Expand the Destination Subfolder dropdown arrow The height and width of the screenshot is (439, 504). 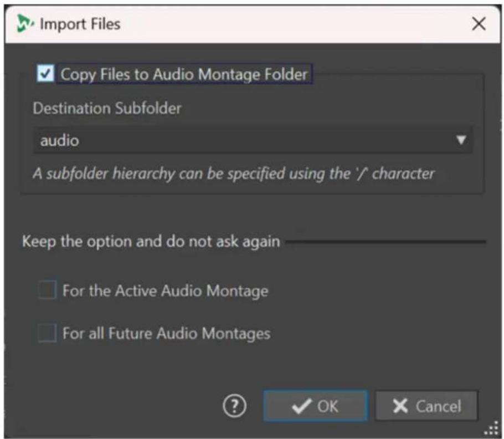[461, 140]
